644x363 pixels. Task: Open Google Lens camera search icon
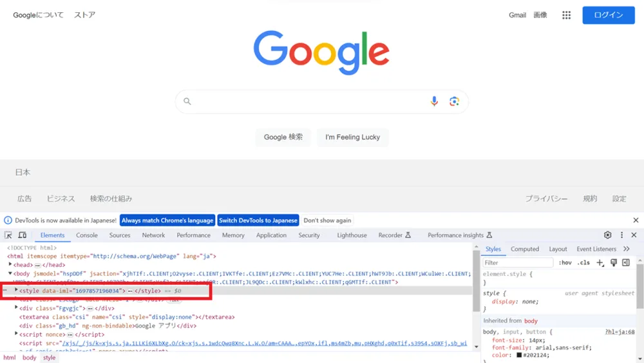pyautogui.click(x=454, y=101)
